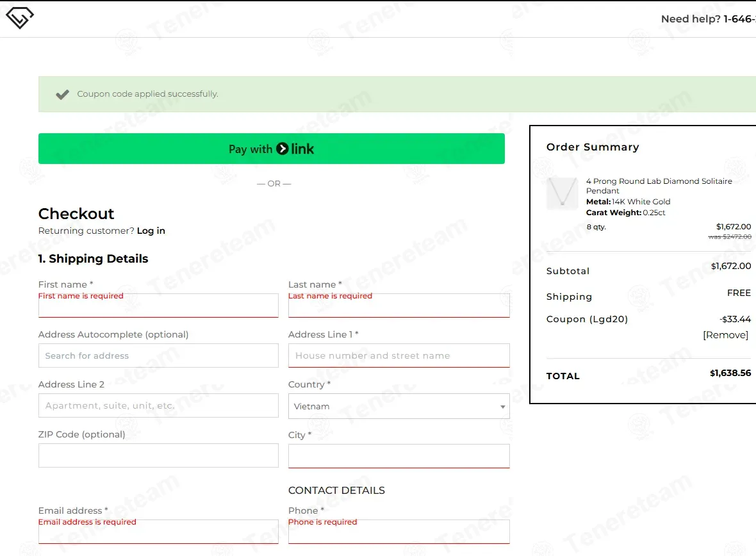Click the '1. Shipping Details' heading
This screenshot has height=556, width=756.
93,259
